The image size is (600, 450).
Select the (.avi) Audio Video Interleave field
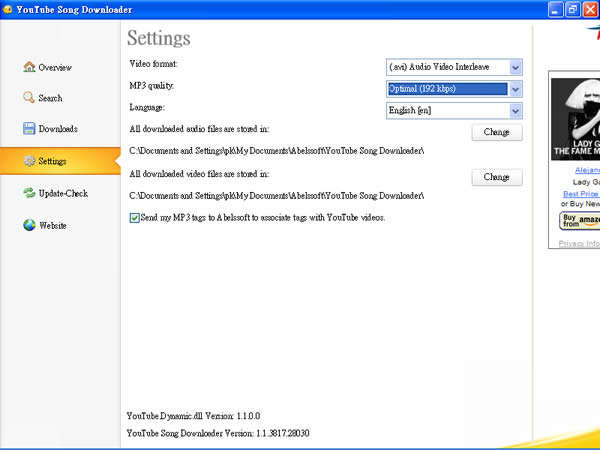pos(454,67)
